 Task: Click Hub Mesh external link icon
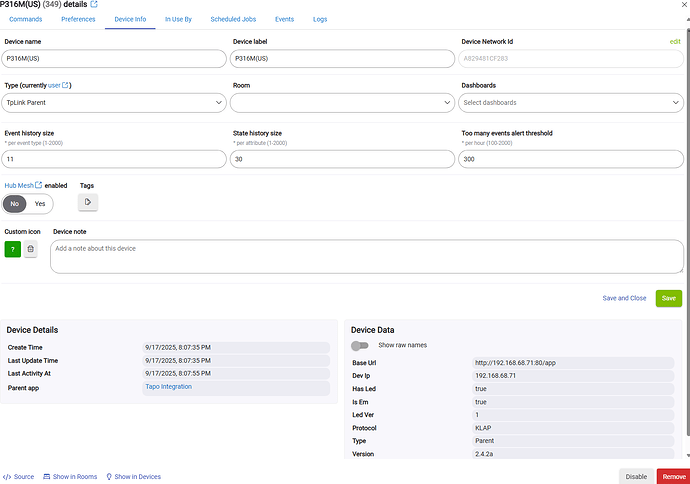[x=38, y=185]
